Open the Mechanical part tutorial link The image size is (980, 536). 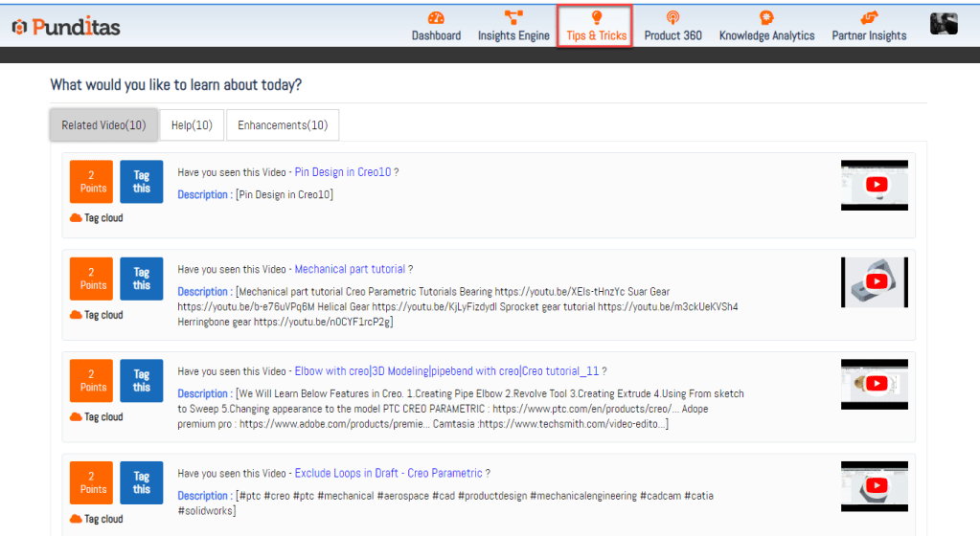point(350,270)
